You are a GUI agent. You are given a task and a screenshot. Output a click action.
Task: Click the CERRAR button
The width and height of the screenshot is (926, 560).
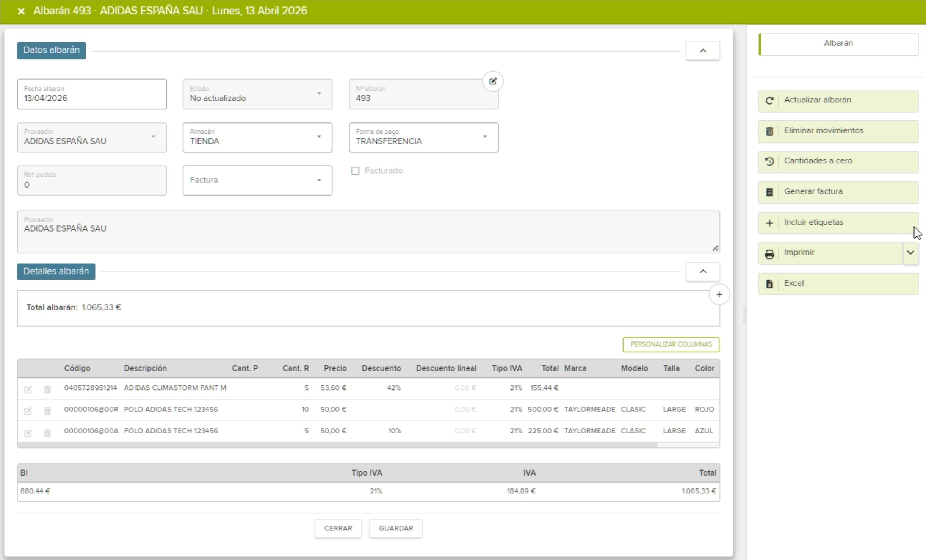tap(338, 528)
